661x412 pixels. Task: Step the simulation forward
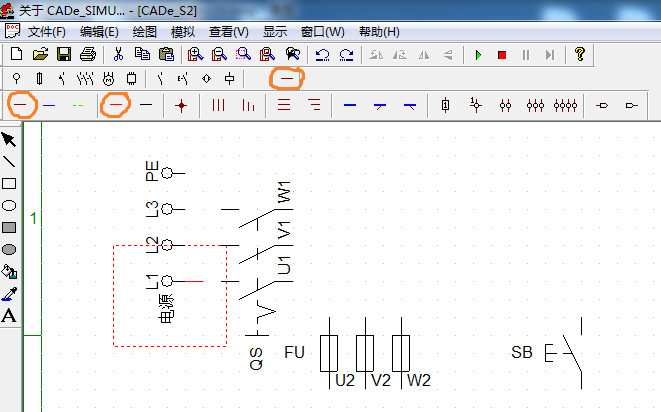click(x=550, y=55)
